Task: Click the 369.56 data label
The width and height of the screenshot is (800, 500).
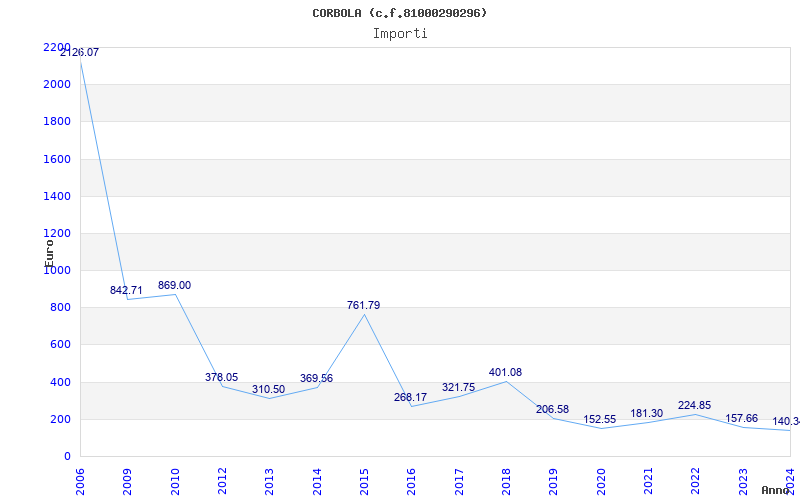Action: click(x=316, y=378)
